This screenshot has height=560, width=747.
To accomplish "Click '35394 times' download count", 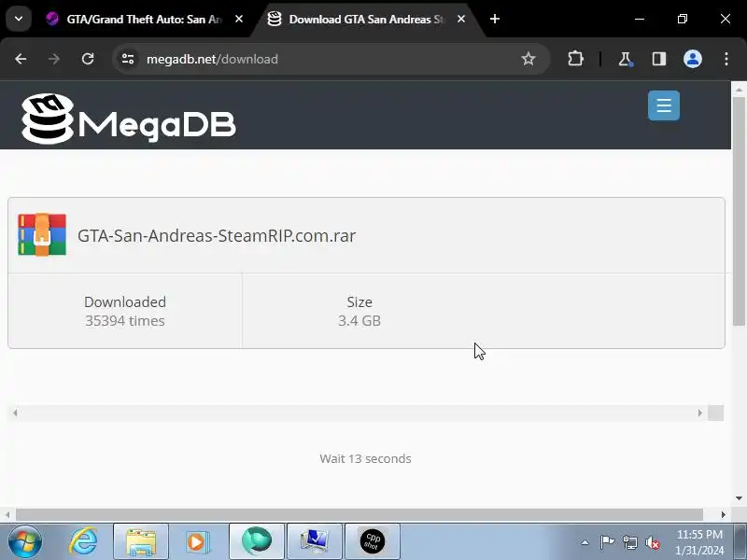I will tap(125, 321).
